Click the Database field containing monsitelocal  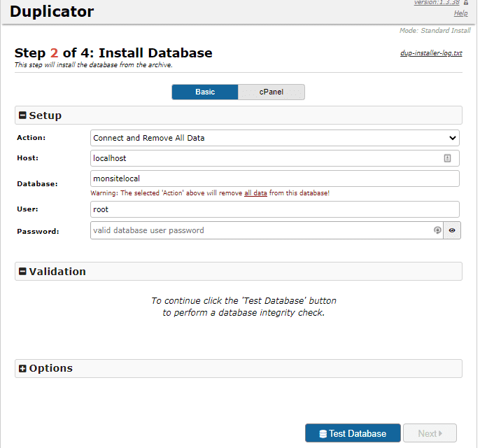coord(274,178)
